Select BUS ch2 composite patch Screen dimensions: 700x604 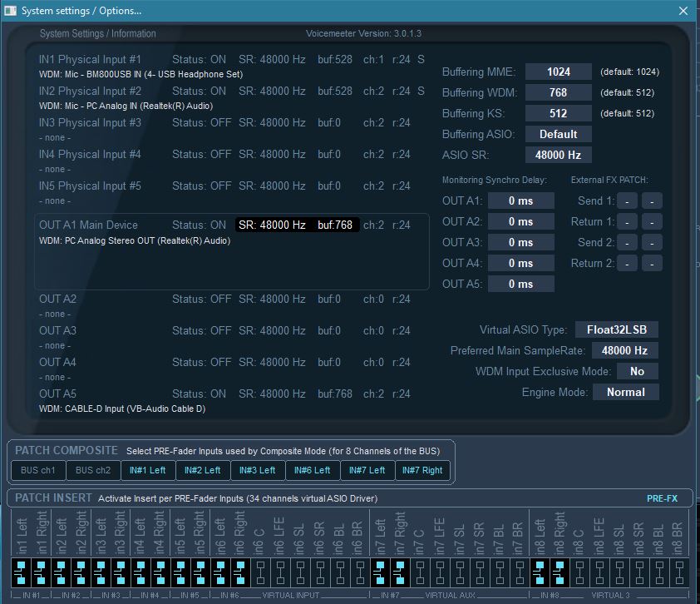coord(93,470)
